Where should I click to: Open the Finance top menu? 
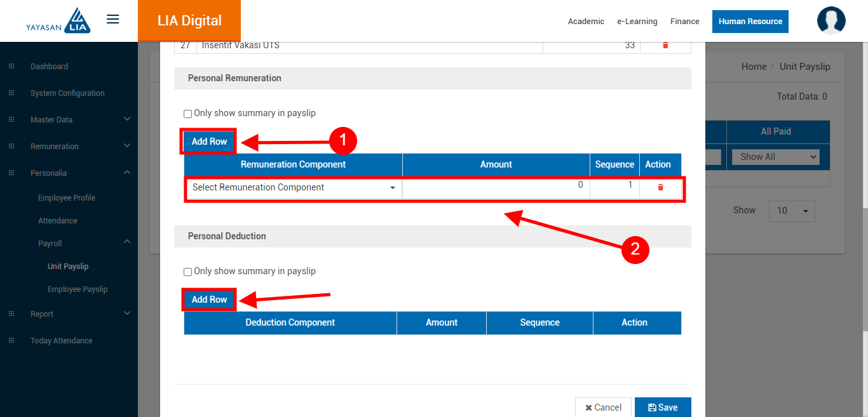[x=684, y=22]
